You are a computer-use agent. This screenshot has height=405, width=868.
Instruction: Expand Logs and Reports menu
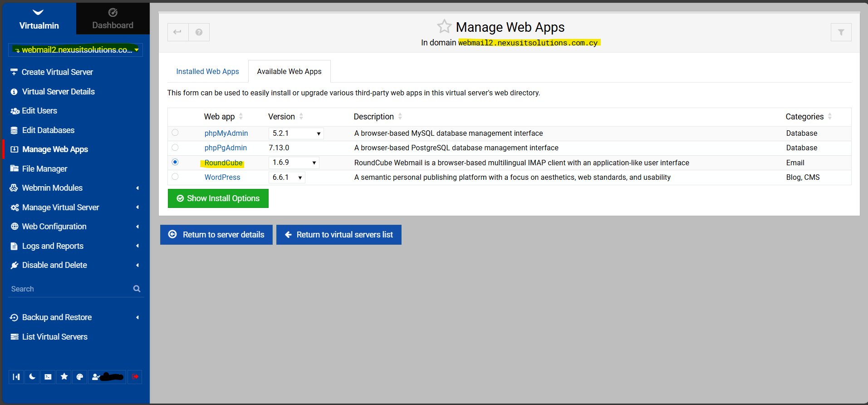[x=75, y=246]
